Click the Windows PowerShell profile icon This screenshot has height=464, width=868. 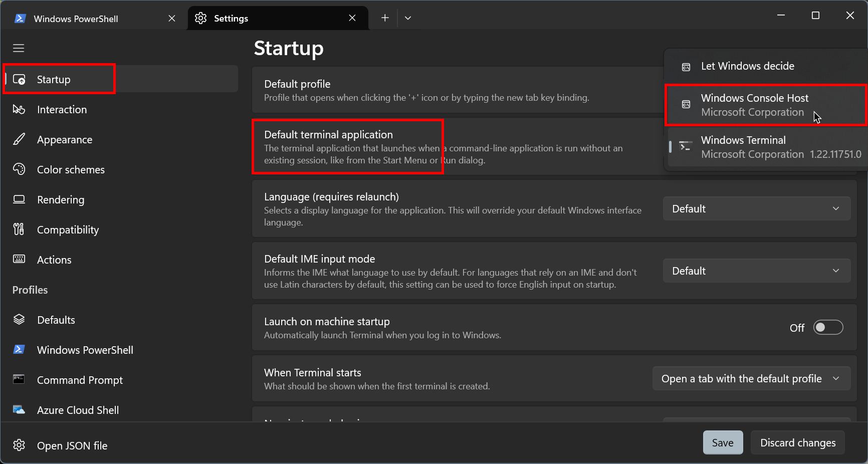pos(19,350)
